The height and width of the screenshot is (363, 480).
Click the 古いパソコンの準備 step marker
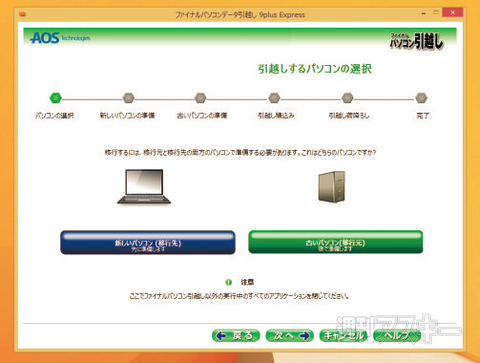[200, 98]
